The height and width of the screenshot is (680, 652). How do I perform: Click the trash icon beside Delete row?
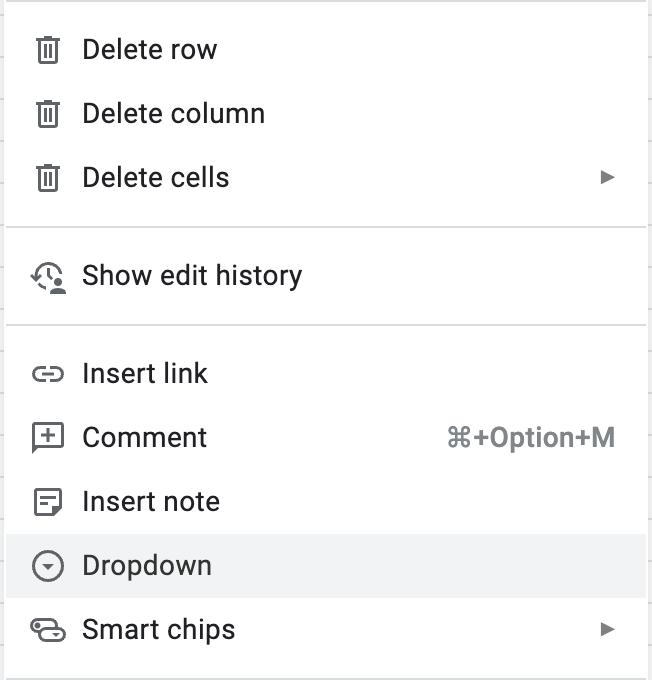[48, 50]
